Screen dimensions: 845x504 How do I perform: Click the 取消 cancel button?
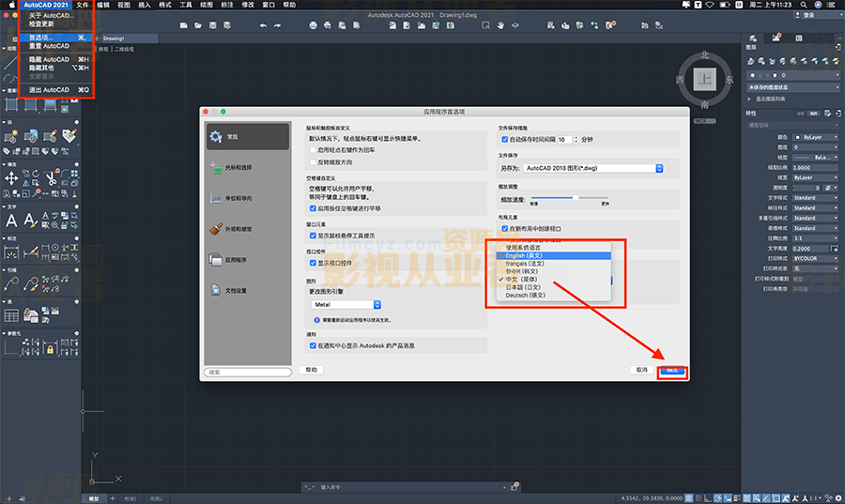click(x=641, y=370)
